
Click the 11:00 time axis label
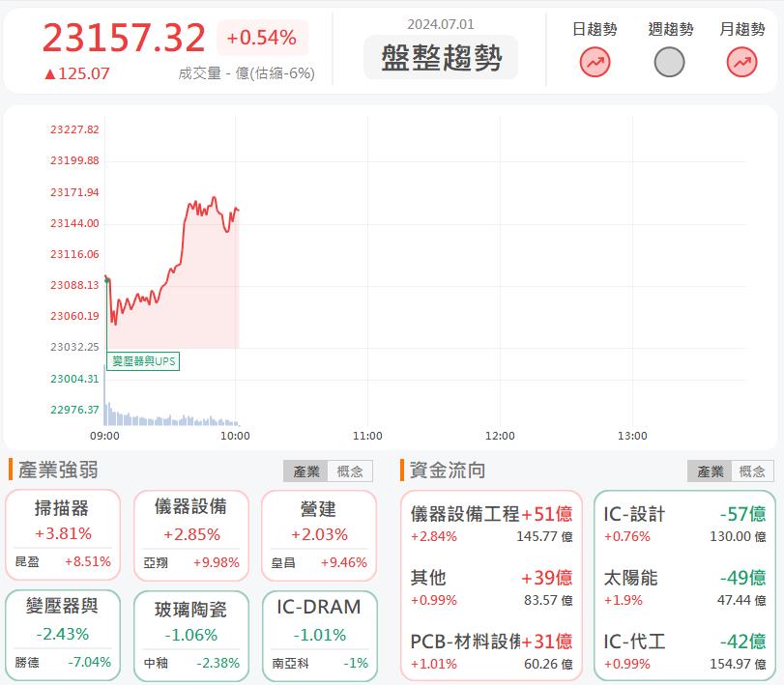(x=367, y=436)
